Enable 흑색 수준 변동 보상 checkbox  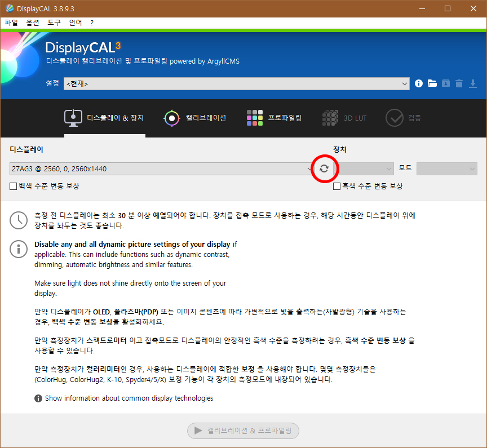337,186
